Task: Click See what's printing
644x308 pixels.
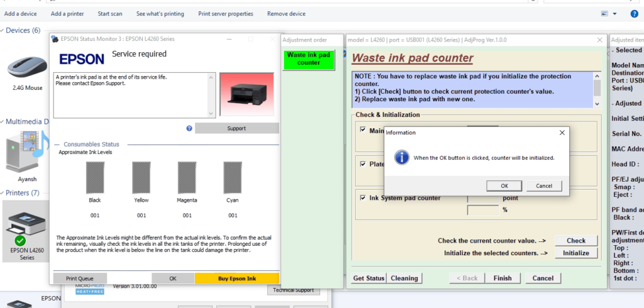Action: point(160,14)
